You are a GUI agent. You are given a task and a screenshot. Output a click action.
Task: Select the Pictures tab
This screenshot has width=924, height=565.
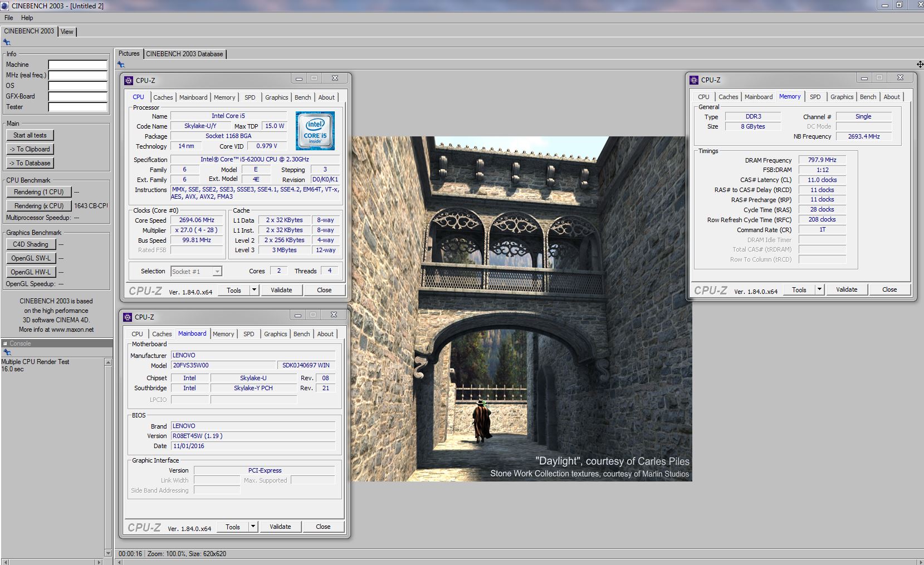(x=129, y=53)
